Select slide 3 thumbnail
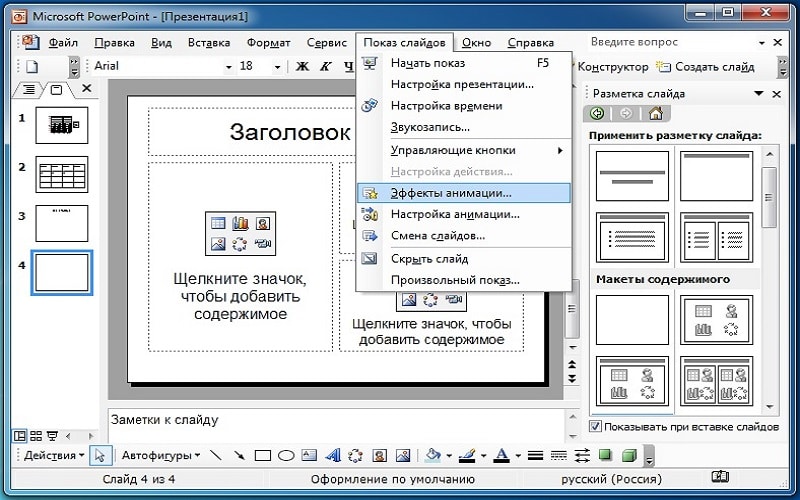Screen dimensions: 800x500 [62, 223]
